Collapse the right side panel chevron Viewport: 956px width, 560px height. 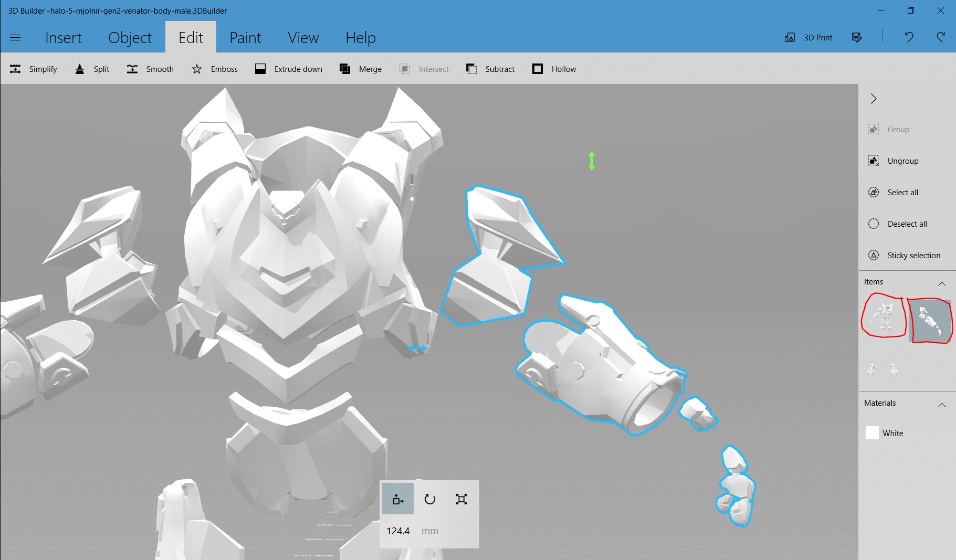(874, 99)
